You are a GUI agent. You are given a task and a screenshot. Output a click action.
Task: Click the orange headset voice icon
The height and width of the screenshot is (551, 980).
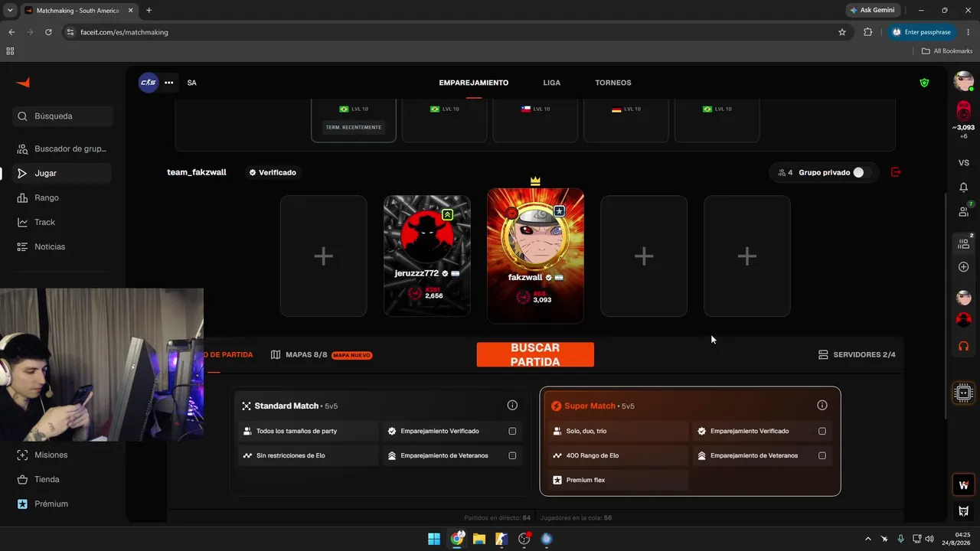(x=964, y=346)
